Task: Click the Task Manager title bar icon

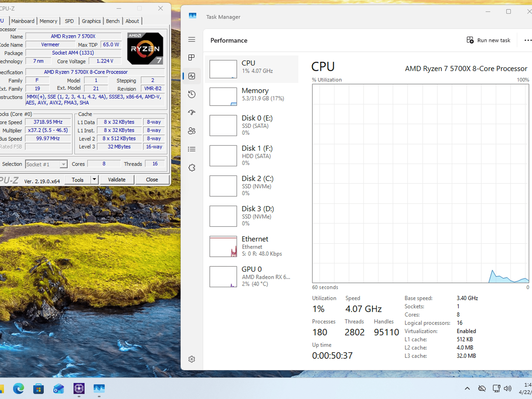Action: (x=192, y=16)
